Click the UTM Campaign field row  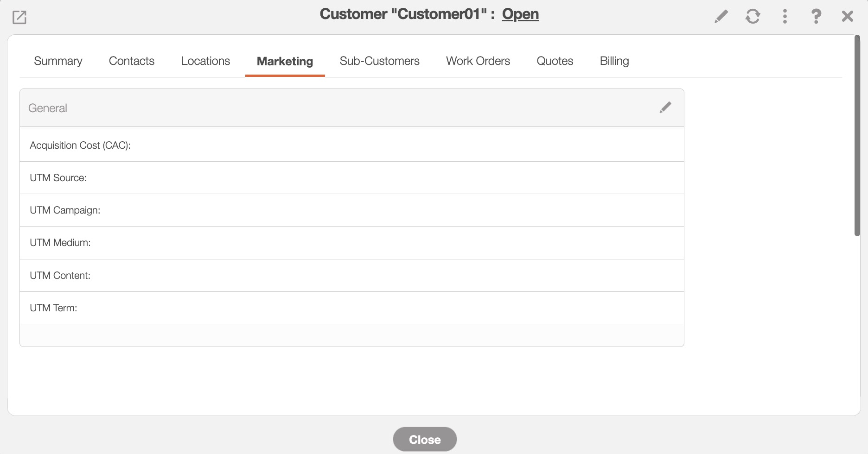[x=351, y=210]
